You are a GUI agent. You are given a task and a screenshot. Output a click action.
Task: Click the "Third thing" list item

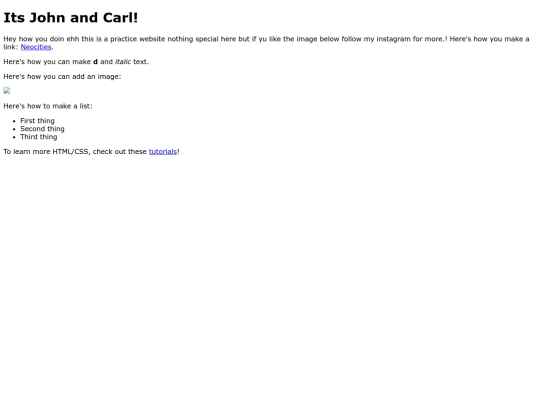[x=39, y=137]
